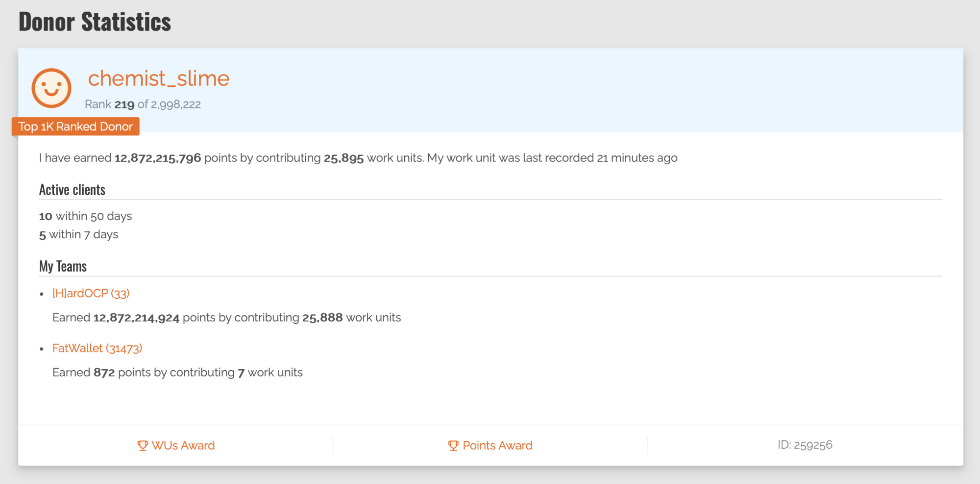Click the total points value 12,872,215,796
Image resolution: width=980 pixels, height=484 pixels.
(x=157, y=158)
